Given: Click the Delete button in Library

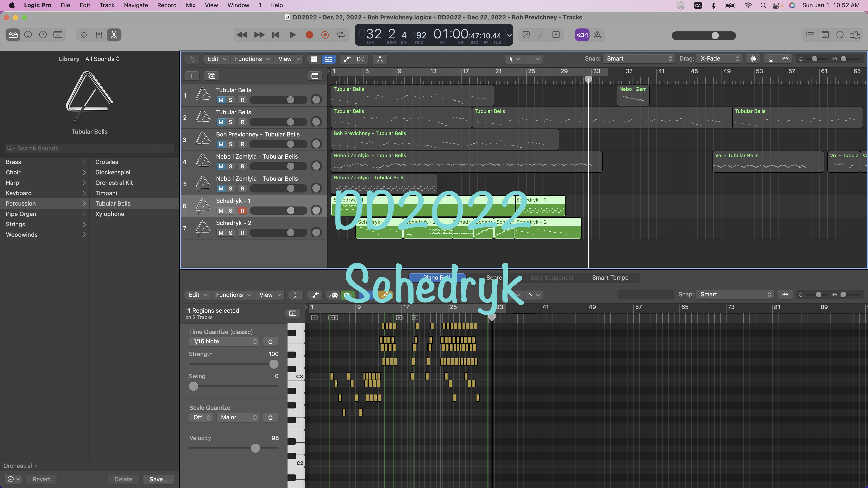Looking at the screenshot, I should pos(123,479).
